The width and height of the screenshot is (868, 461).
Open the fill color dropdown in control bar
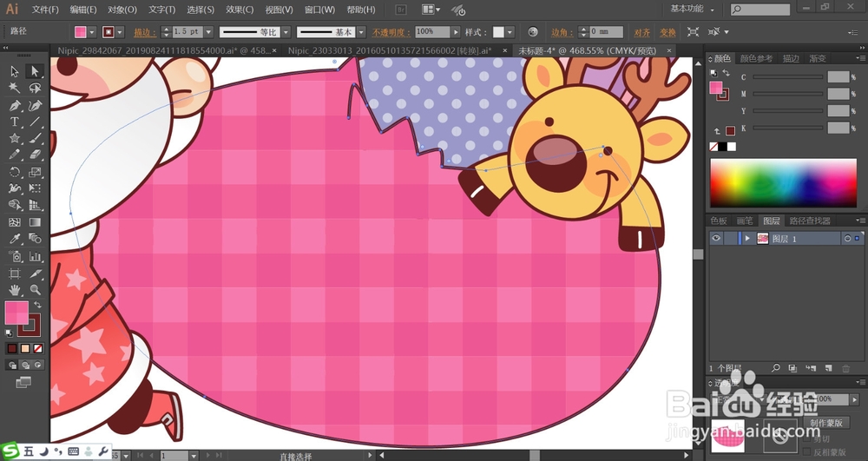pos(93,32)
